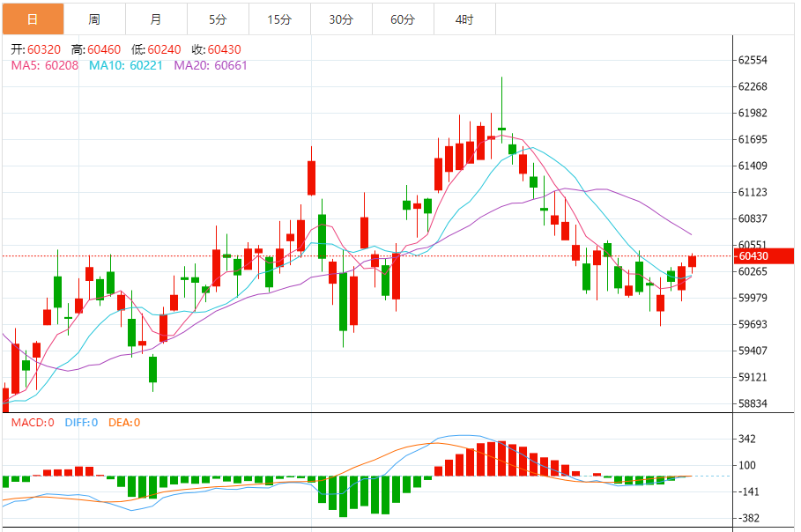Screen dimensions: 801x532
Task: Click the 342 MACD axis label
Action: click(x=747, y=440)
